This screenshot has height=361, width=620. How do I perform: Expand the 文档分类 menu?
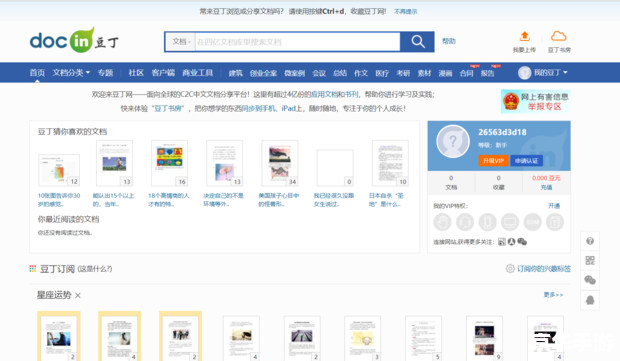(71, 73)
